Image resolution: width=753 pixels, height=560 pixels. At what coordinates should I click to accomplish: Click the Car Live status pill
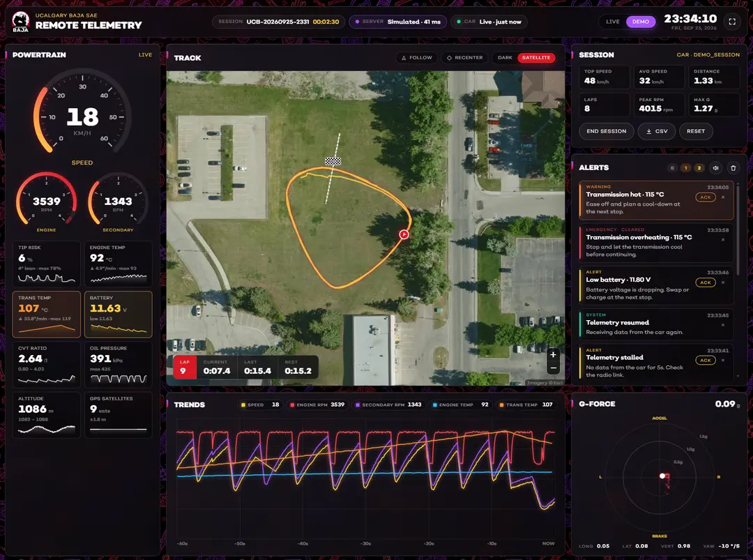[489, 22]
